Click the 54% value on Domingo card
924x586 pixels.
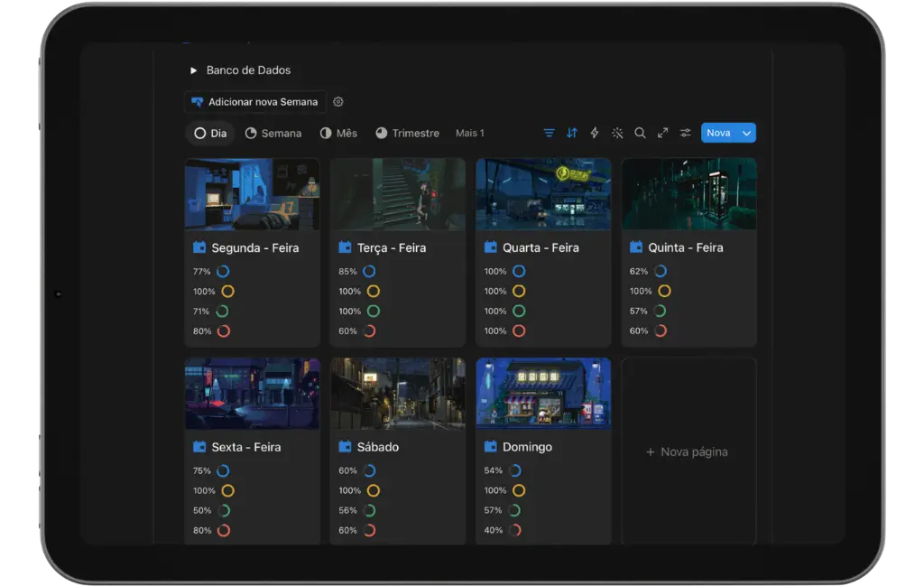coord(494,470)
